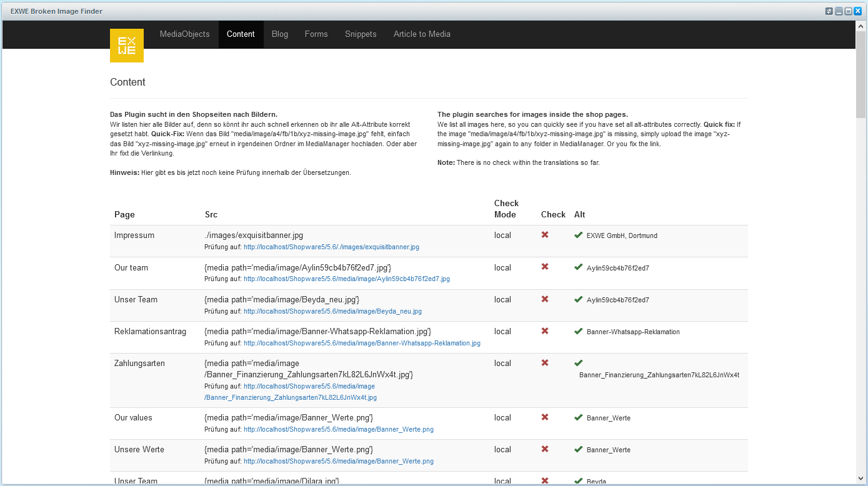
Task: Click the window refresh icon in title bar
Action: (x=829, y=11)
